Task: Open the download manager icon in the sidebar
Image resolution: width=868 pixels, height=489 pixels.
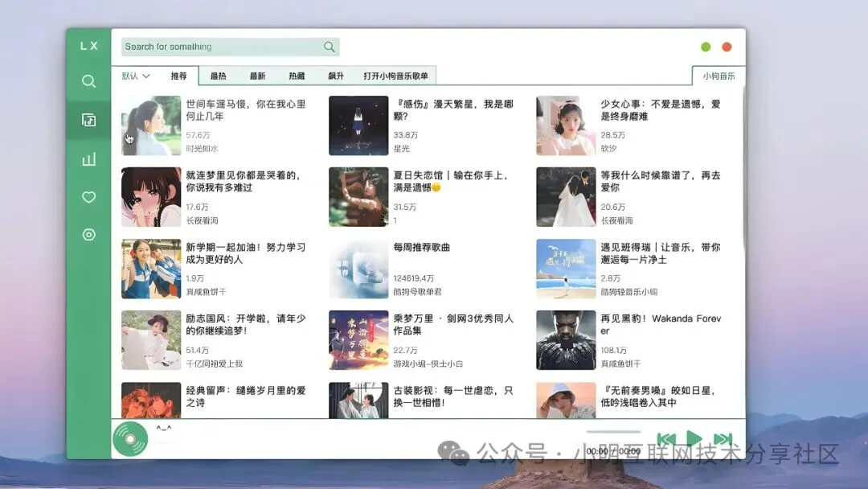Action: (88, 235)
